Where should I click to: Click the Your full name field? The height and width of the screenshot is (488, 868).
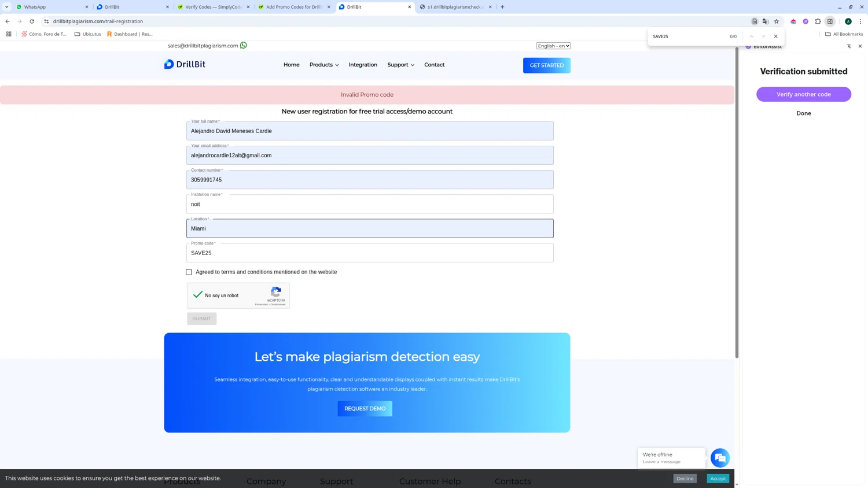370,131
